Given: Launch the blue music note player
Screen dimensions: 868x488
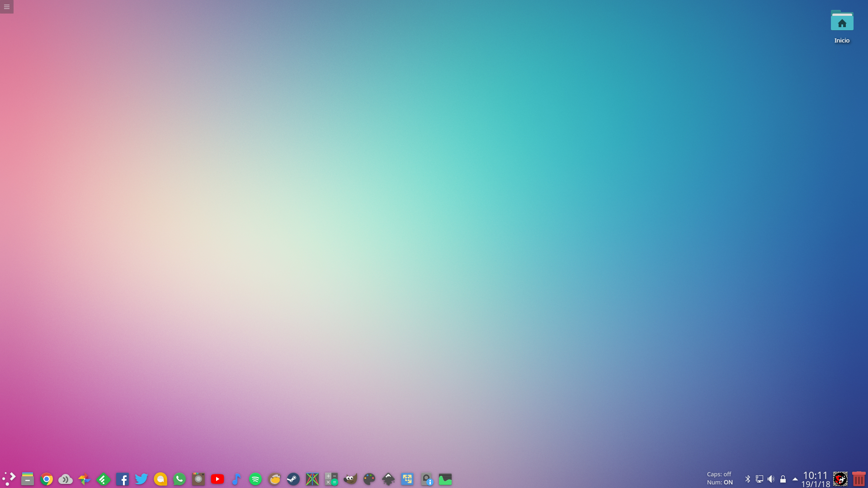Looking at the screenshot, I should tap(236, 479).
